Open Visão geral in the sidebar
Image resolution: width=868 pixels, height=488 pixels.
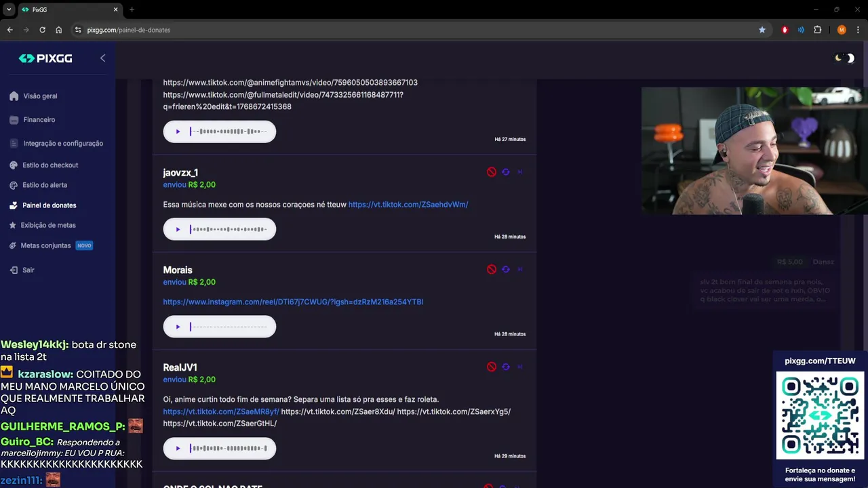pyautogui.click(x=40, y=96)
